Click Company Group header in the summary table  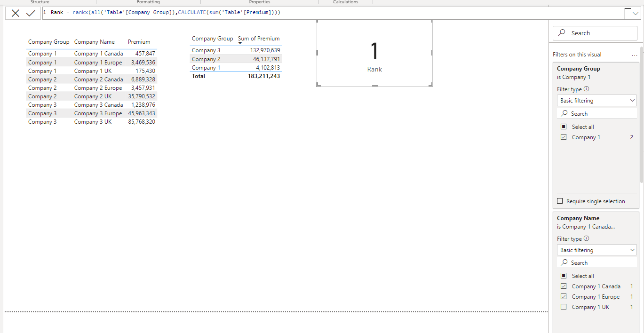[212, 39]
